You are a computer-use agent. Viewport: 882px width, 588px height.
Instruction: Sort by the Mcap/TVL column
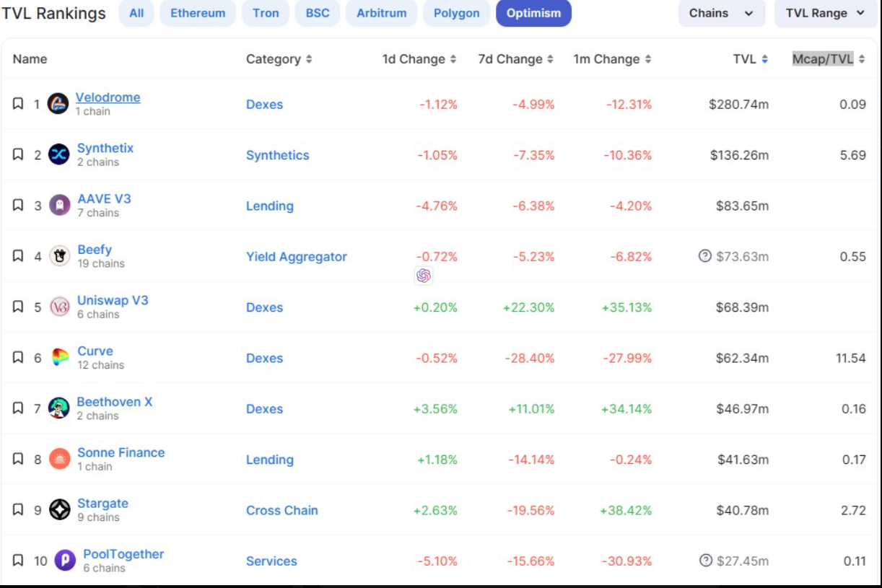pos(829,59)
